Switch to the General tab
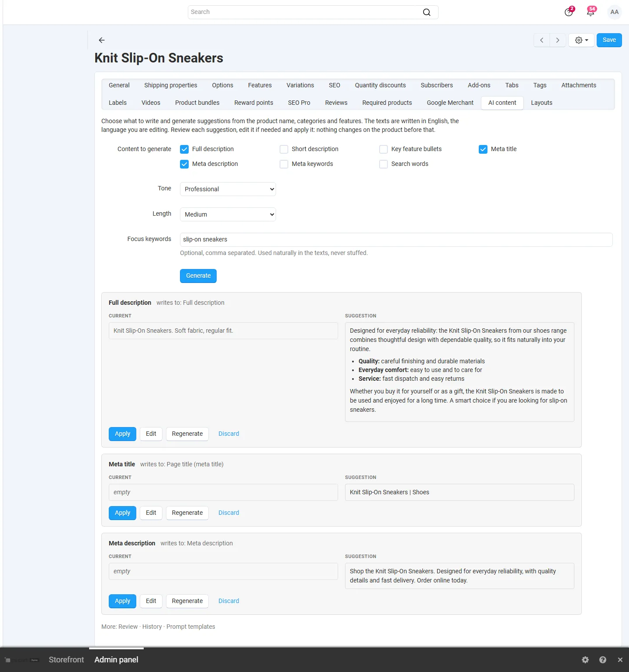This screenshot has height=672, width=629. (119, 85)
